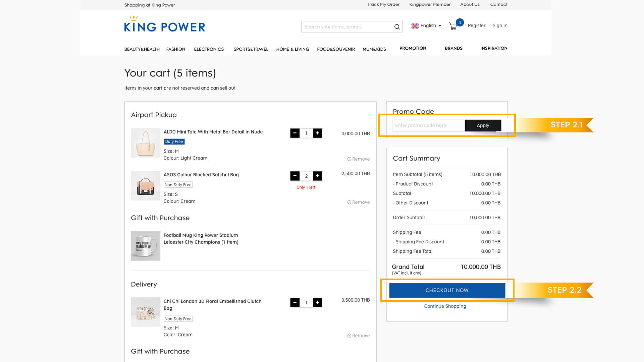Apply the promo code
Screen dimensions: 644x362
click(x=483, y=125)
